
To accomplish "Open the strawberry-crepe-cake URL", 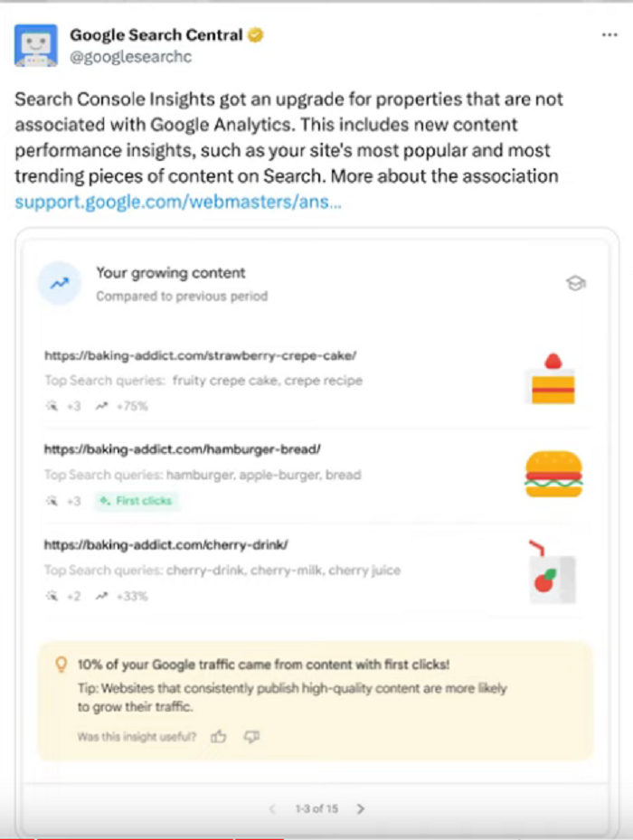I will point(200,355).
